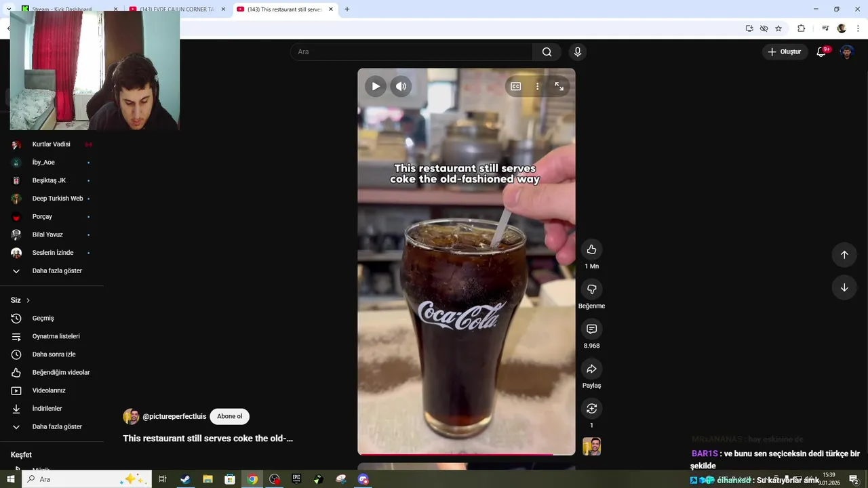Viewport: 868px width, 488px height.
Task: Open Chrome media controls icon
Action: pos(825,28)
